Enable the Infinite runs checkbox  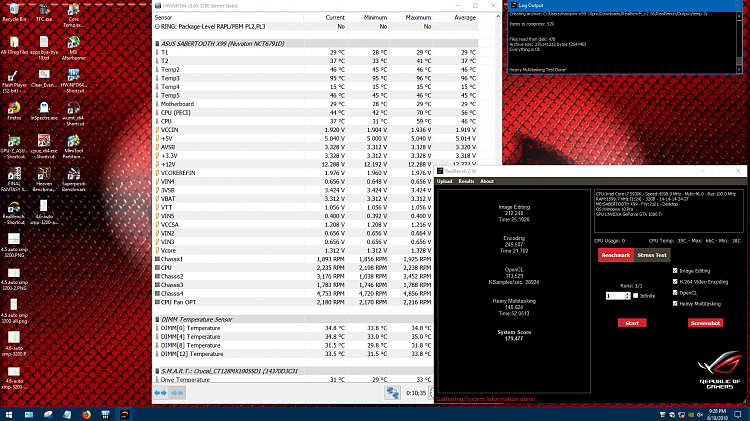636,296
